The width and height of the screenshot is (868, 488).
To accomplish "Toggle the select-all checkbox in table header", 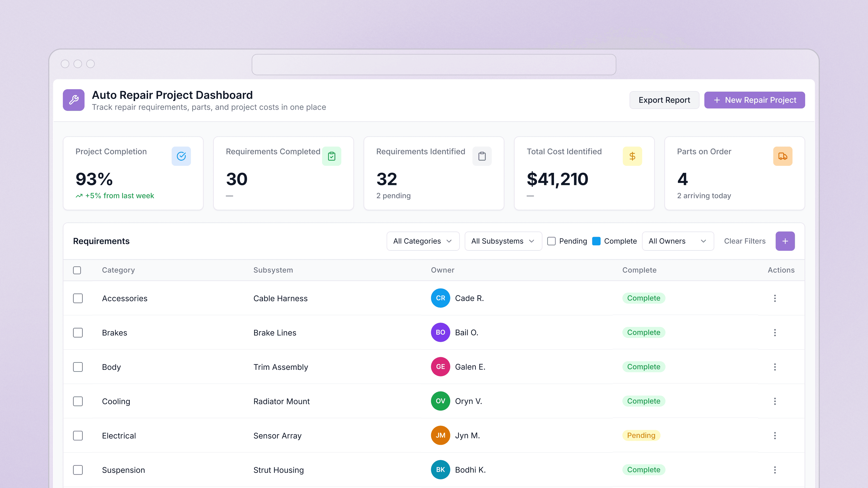I will pyautogui.click(x=77, y=270).
